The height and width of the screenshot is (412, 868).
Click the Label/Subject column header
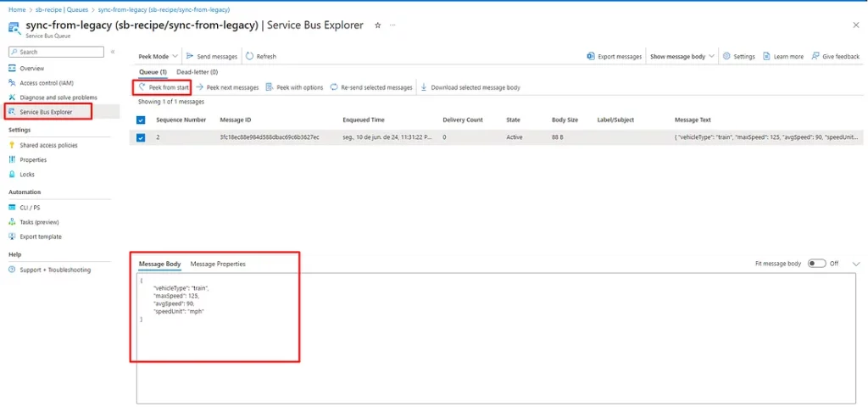(x=615, y=120)
